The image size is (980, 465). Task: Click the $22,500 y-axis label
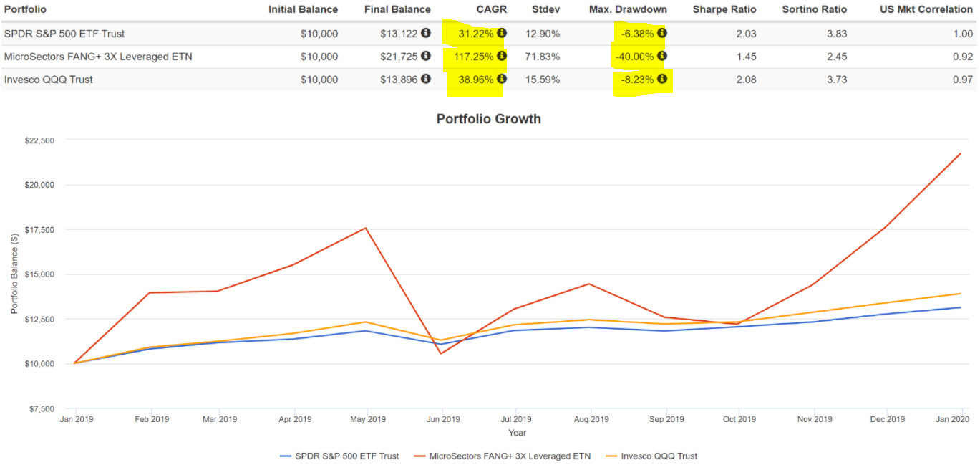tap(39, 140)
